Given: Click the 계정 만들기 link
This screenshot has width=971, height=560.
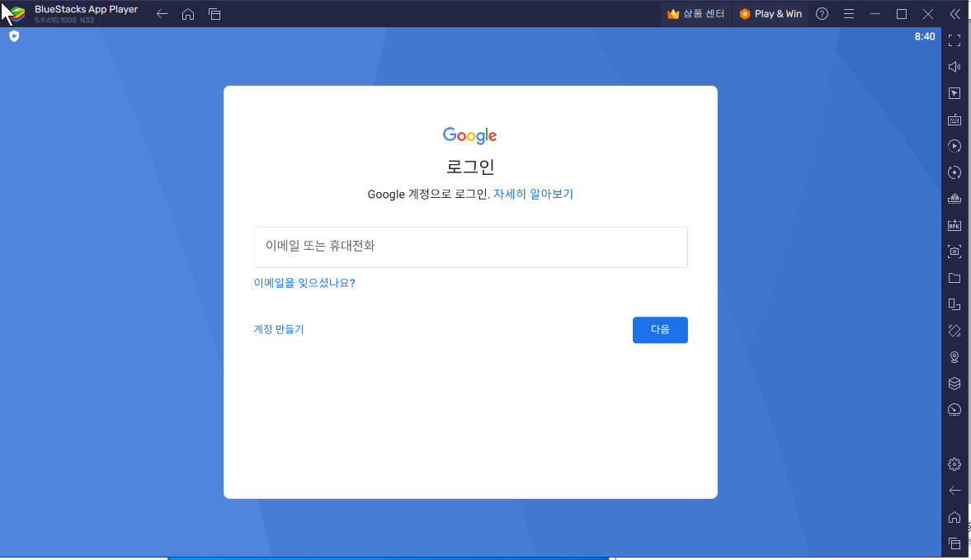Looking at the screenshot, I should (279, 329).
